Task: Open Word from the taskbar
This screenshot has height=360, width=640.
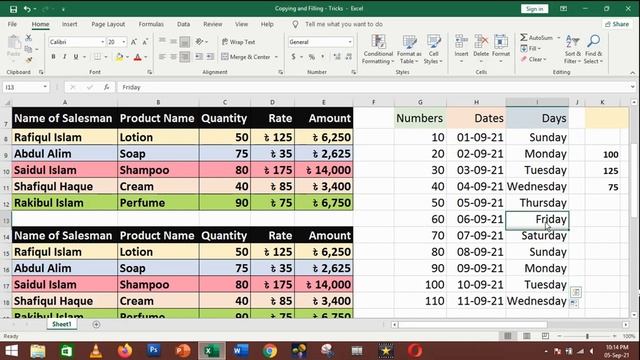Action: (241, 351)
